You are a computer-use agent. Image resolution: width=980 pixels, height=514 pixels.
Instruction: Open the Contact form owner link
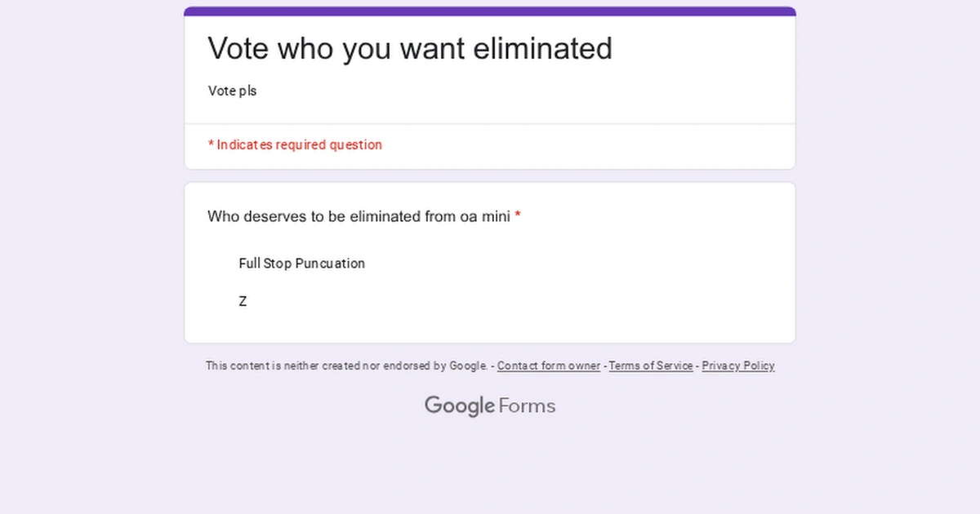point(549,366)
